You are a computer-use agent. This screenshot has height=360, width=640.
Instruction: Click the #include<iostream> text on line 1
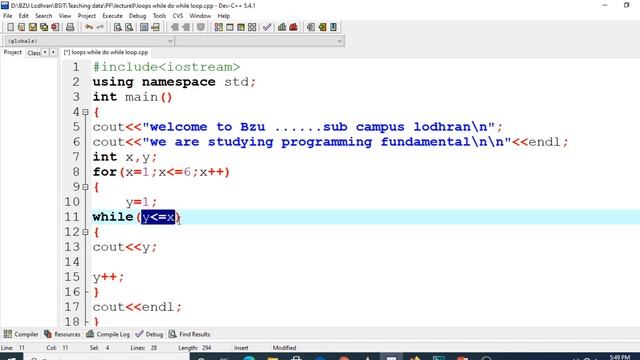(167, 67)
